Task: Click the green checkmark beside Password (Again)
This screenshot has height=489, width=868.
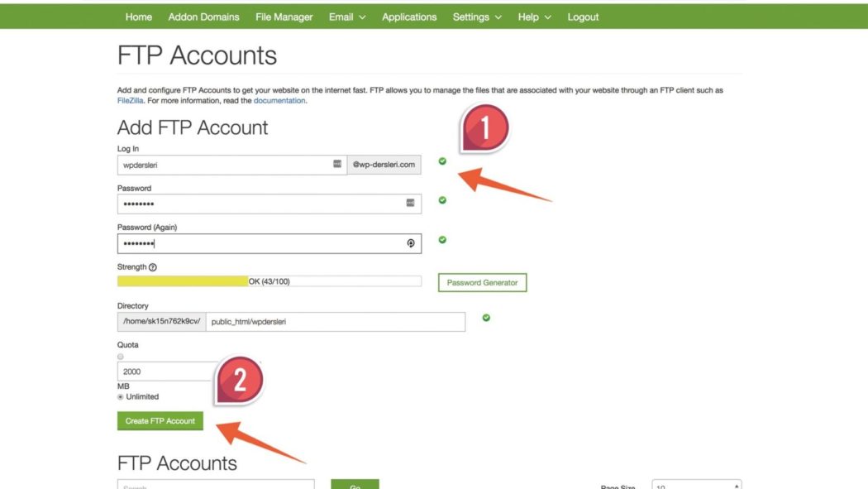Action: pyautogui.click(x=442, y=240)
